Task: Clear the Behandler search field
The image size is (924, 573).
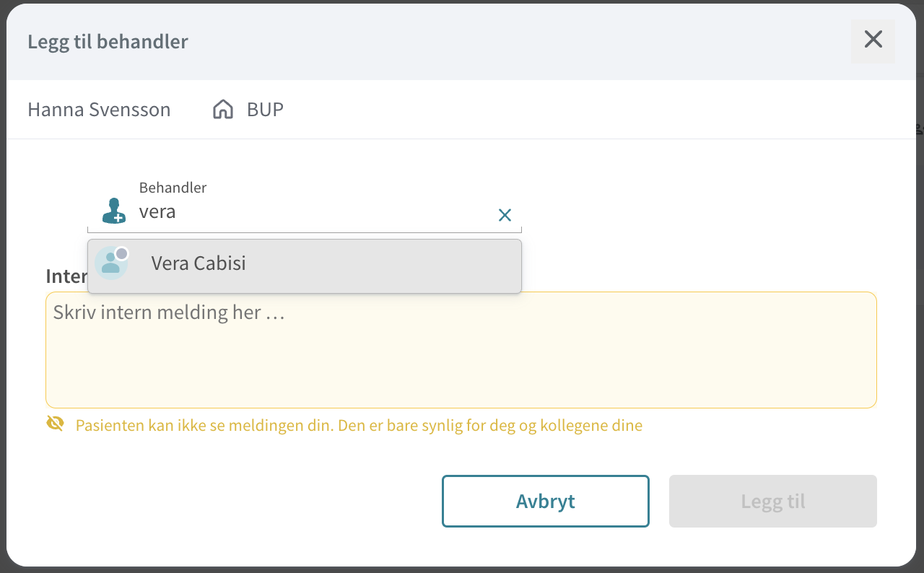Action: tap(505, 215)
